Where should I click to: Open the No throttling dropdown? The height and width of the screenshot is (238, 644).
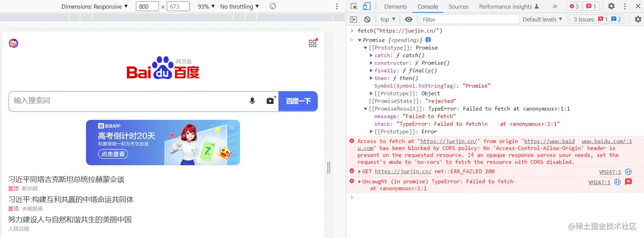240,6
